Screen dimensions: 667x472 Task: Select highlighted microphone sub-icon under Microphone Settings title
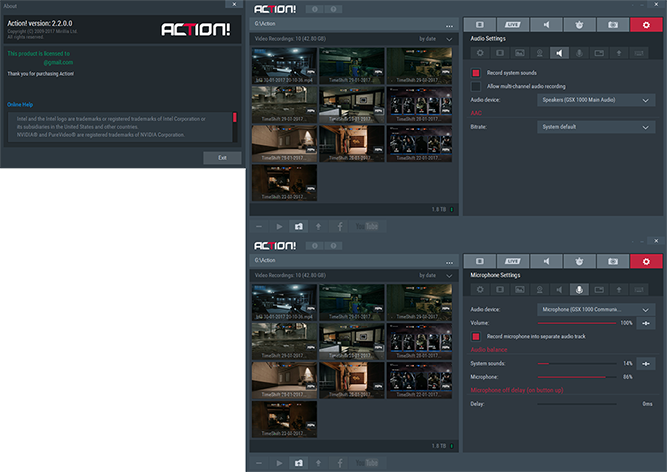pyautogui.click(x=579, y=290)
